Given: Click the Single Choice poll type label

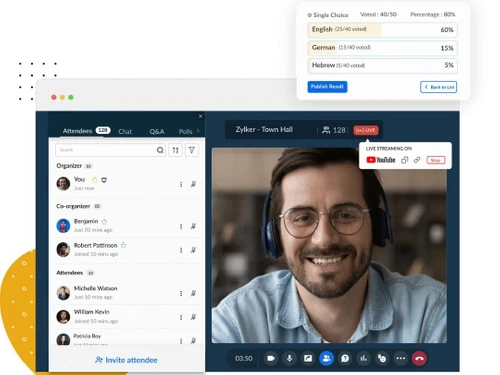Looking at the screenshot, I should 328,15.
